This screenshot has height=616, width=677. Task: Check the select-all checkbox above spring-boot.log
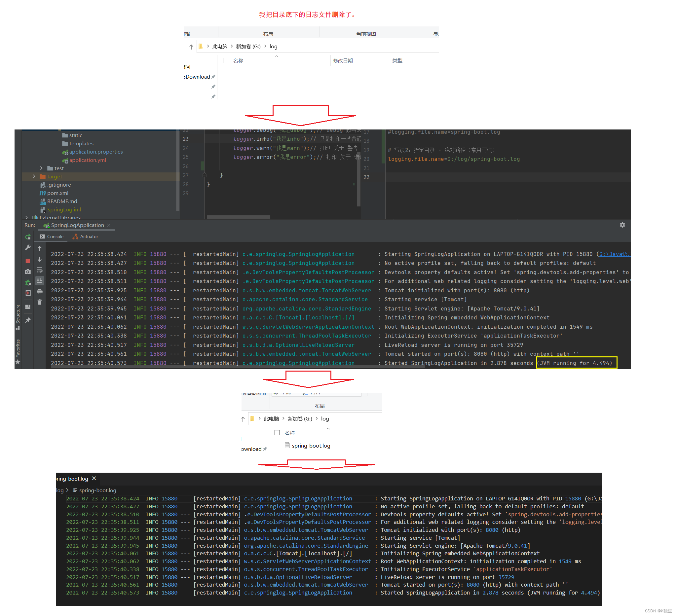[277, 433]
